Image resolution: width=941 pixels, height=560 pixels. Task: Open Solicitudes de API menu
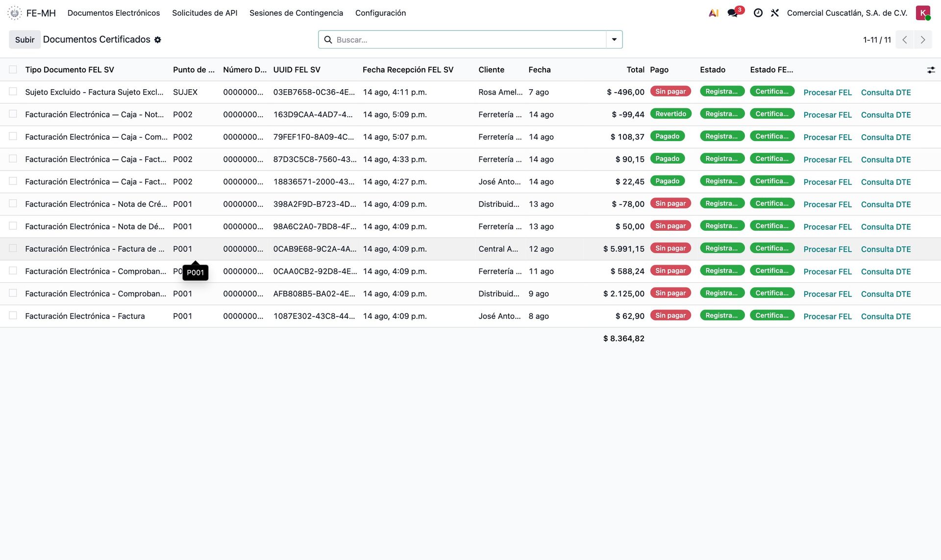204,13
